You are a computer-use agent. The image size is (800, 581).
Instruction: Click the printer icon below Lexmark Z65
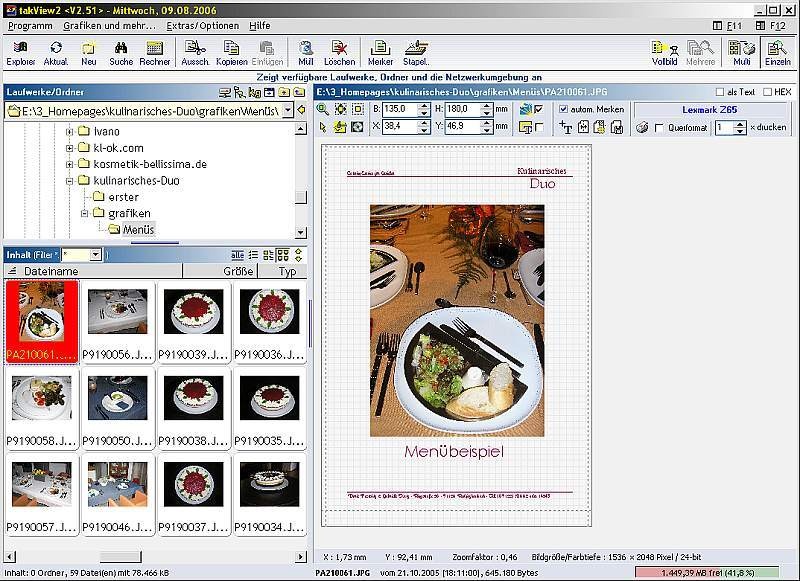coord(643,127)
